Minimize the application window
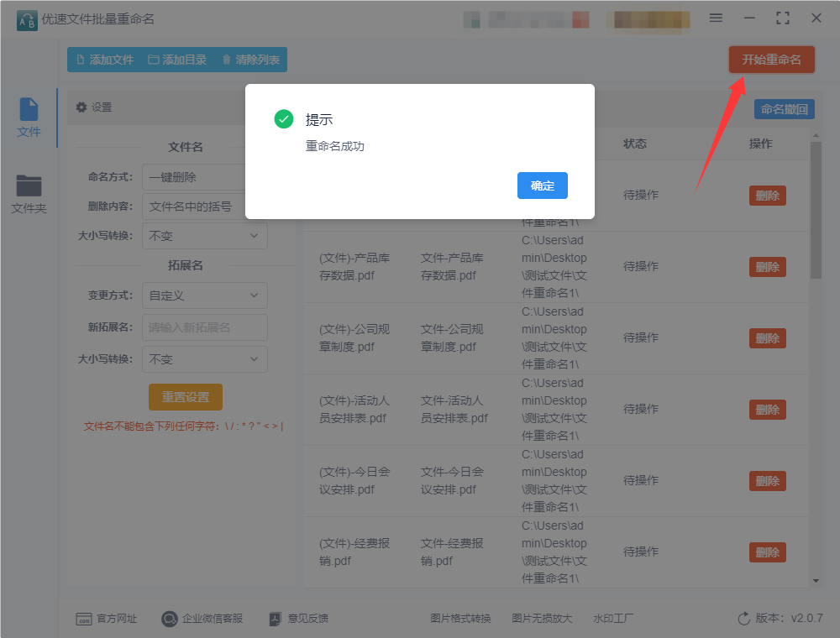The image size is (840, 638). [x=749, y=18]
